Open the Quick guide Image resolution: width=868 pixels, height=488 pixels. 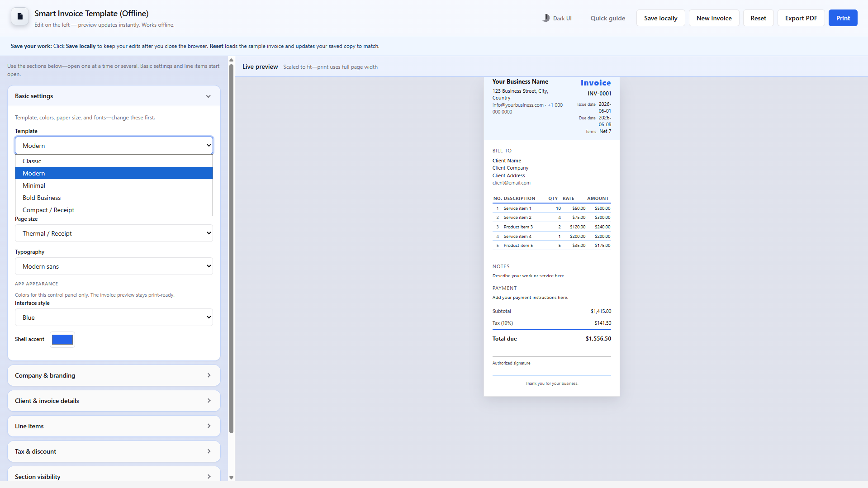click(x=607, y=18)
